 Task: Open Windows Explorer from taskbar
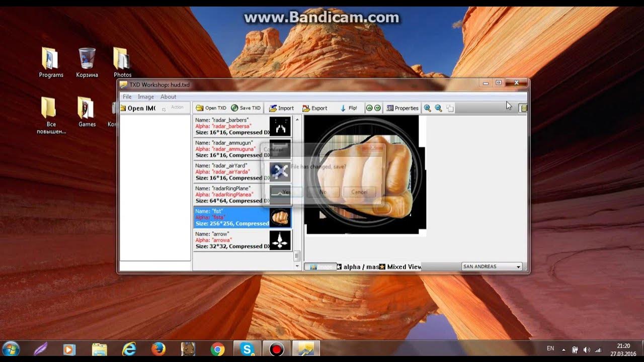(99, 349)
